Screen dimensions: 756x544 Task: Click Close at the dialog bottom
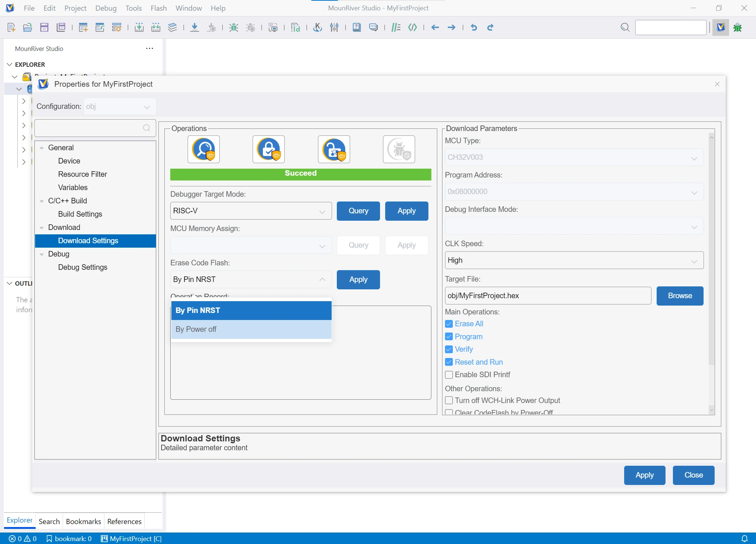(694, 475)
